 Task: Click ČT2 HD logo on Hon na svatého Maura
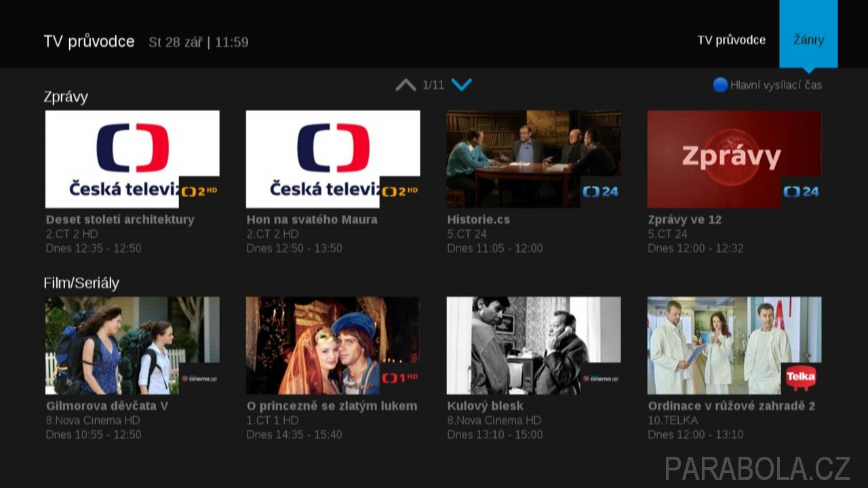pyautogui.click(x=400, y=192)
